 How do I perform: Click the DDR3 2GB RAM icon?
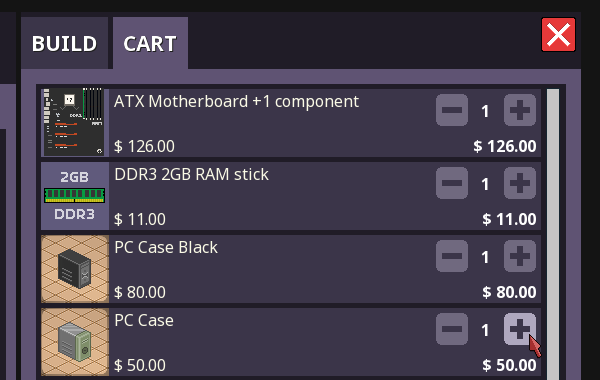coord(75,196)
